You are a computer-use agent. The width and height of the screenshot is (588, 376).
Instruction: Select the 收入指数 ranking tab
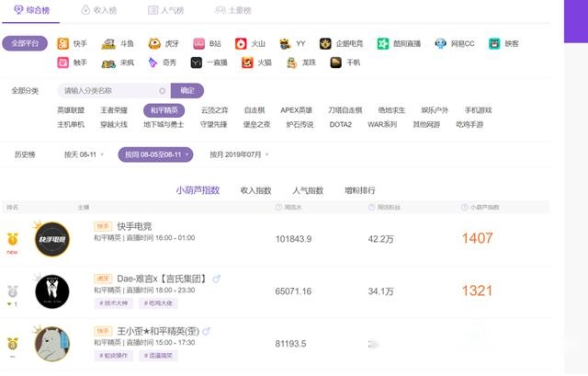click(x=255, y=190)
